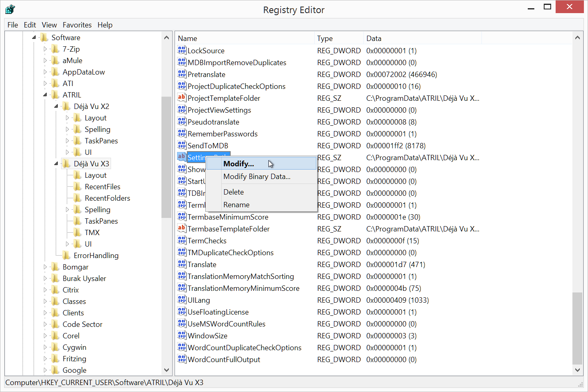This screenshot has height=392, width=588.
Task: Click the values pane scroll-down arrow
Action: [x=577, y=370]
